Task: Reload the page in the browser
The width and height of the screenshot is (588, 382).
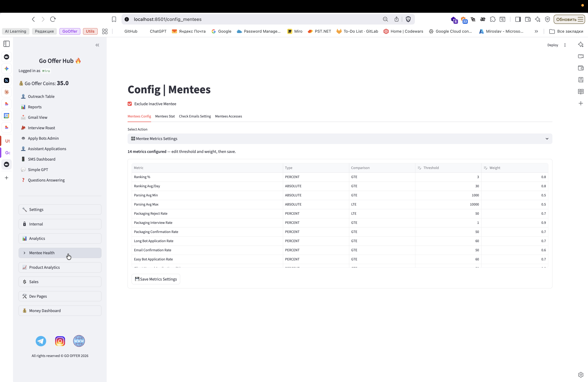Action: coord(53,19)
